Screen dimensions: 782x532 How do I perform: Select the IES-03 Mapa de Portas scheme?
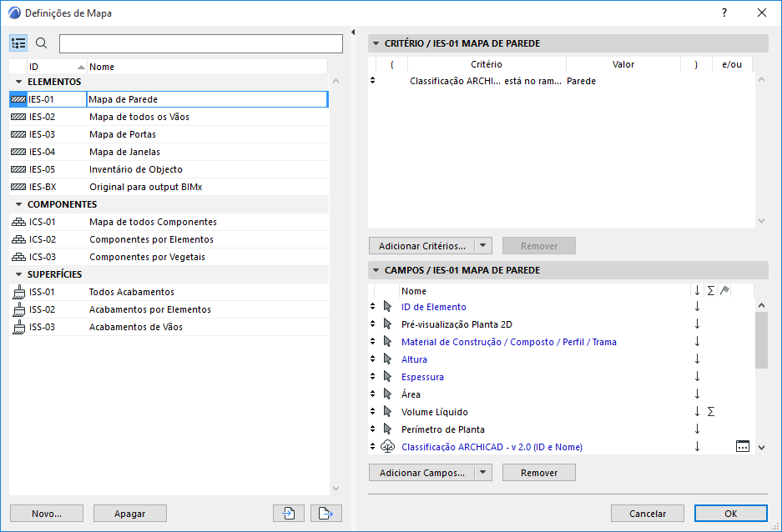click(x=122, y=134)
